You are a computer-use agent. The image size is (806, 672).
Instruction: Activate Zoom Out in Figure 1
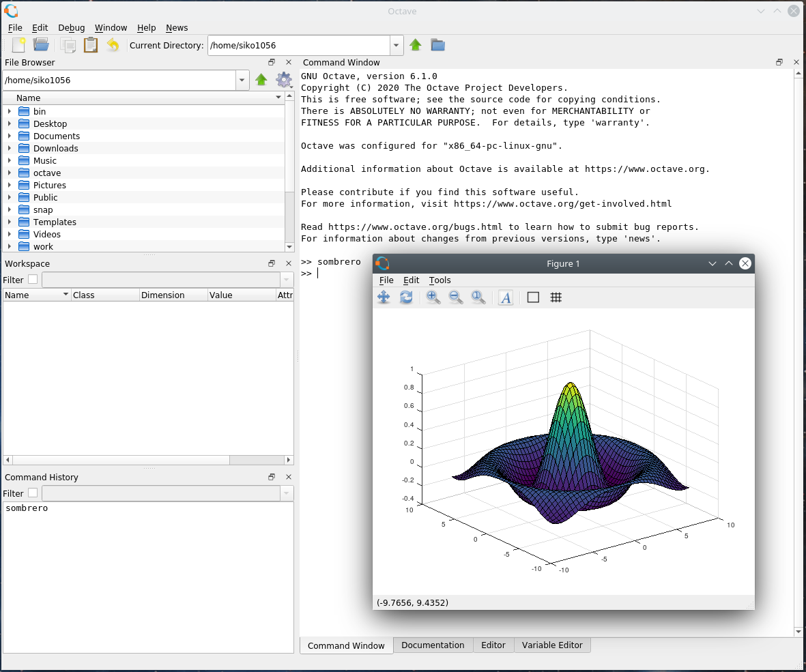click(456, 297)
